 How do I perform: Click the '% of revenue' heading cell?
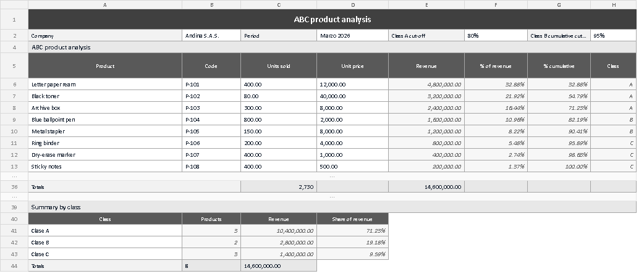(496, 65)
